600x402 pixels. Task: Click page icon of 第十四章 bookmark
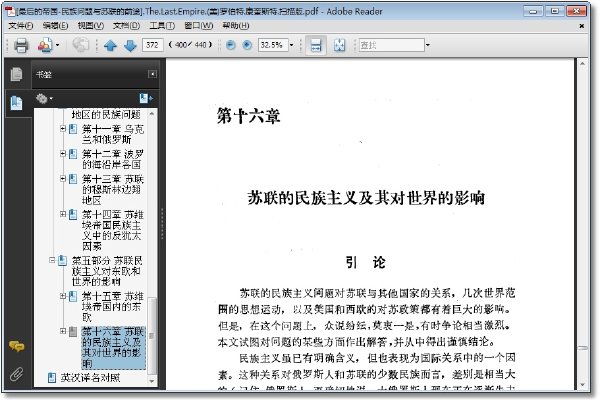[x=73, y=215]
